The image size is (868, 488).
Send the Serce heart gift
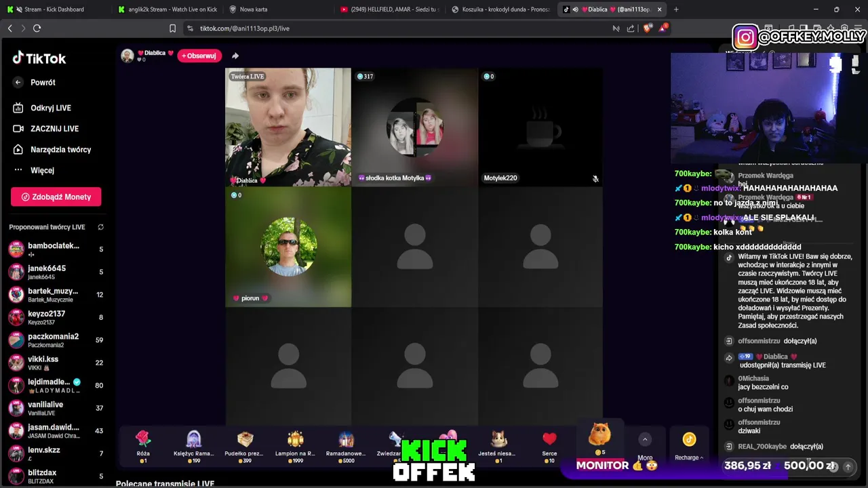point(549,446)
